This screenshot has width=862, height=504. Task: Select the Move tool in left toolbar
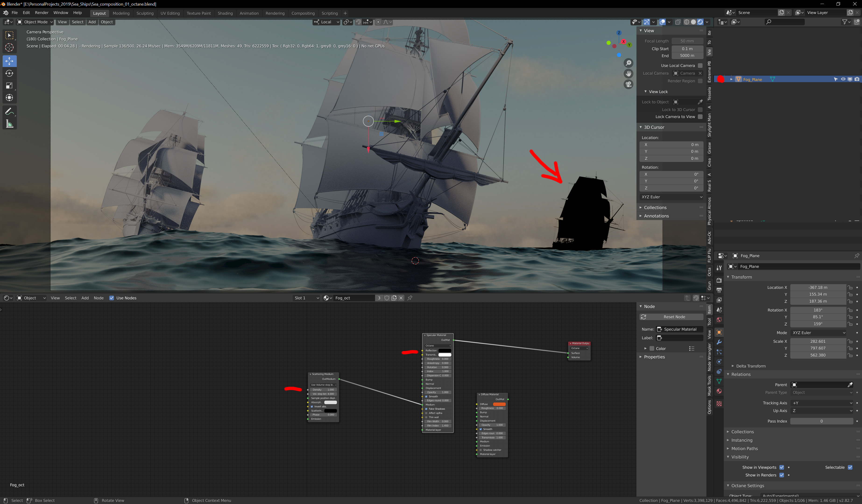(9, 61)
